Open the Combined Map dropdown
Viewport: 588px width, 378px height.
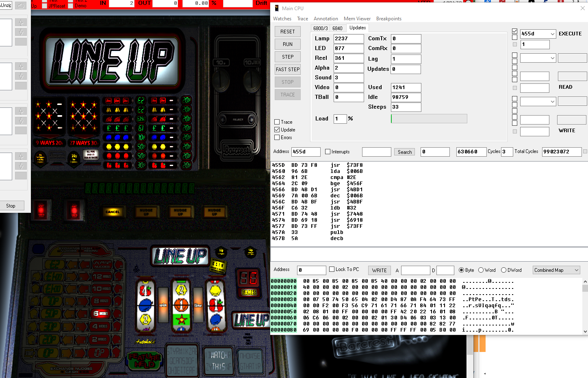(556, 270)
